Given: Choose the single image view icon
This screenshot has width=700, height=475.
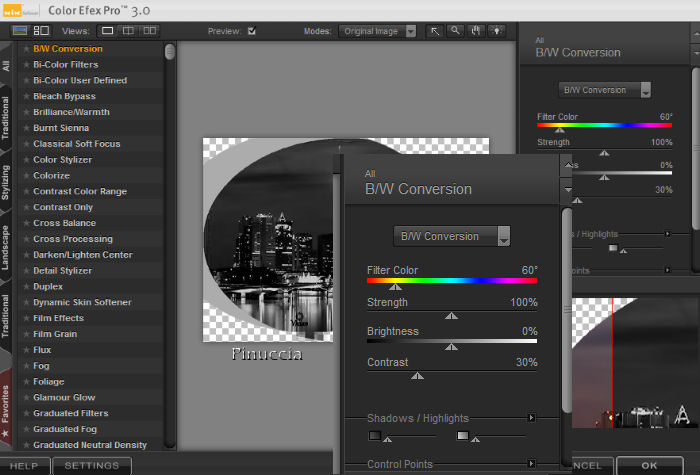Looking at the screenshot, I should tap(107, 31).
